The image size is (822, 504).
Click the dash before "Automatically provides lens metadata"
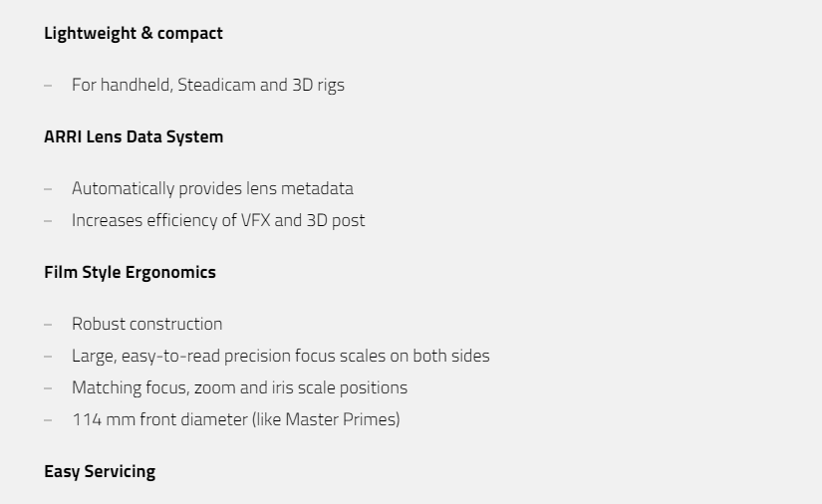pyautogui.click(x=48, y=188)
